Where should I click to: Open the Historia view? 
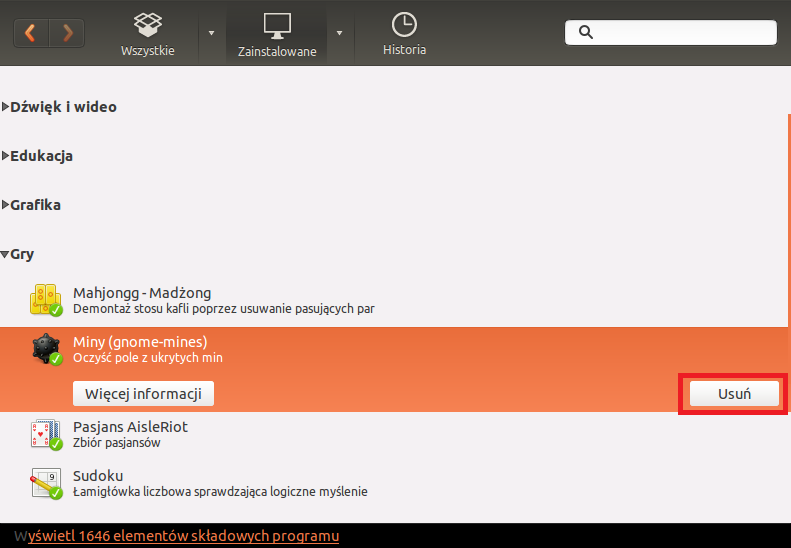[x=404, y=34]
